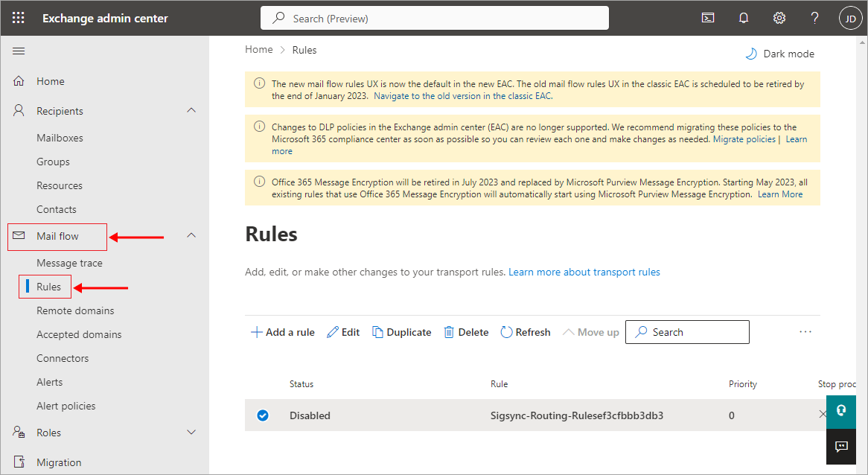Viewport: 868px width, 475px height.
Task: Click the Dark mode moon icon
Action: (x=750, y=54)
